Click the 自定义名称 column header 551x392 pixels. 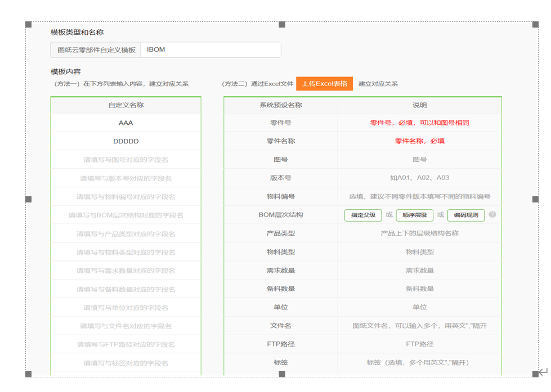[126, 104]
